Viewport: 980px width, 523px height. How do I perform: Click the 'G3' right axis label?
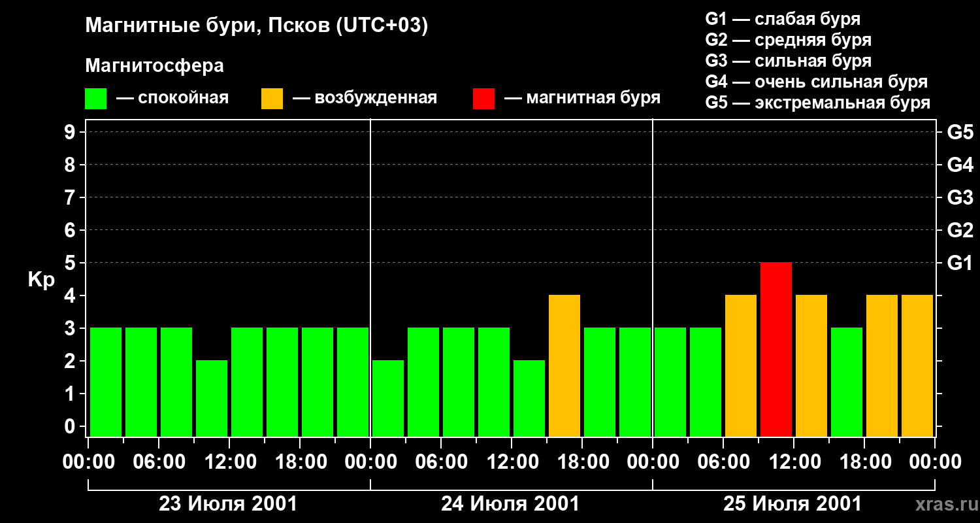(x=960, y=197)
